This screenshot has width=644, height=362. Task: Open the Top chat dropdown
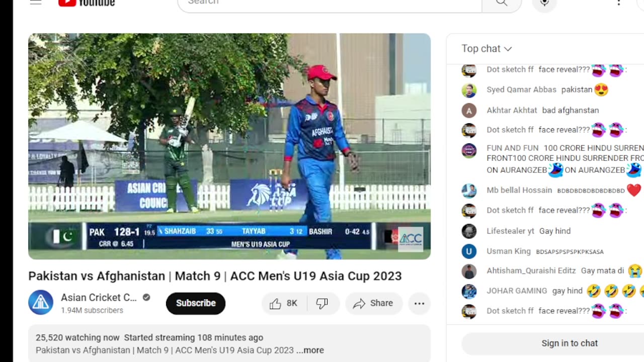pos(487,49)
